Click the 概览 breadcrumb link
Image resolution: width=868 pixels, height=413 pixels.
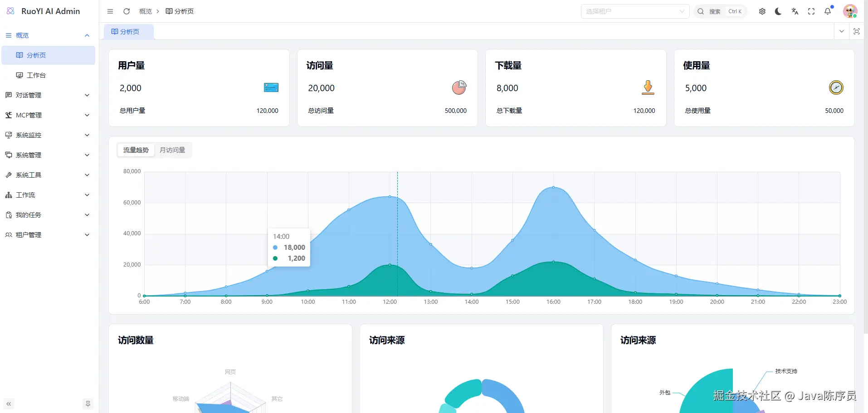[x=146, y=11]
